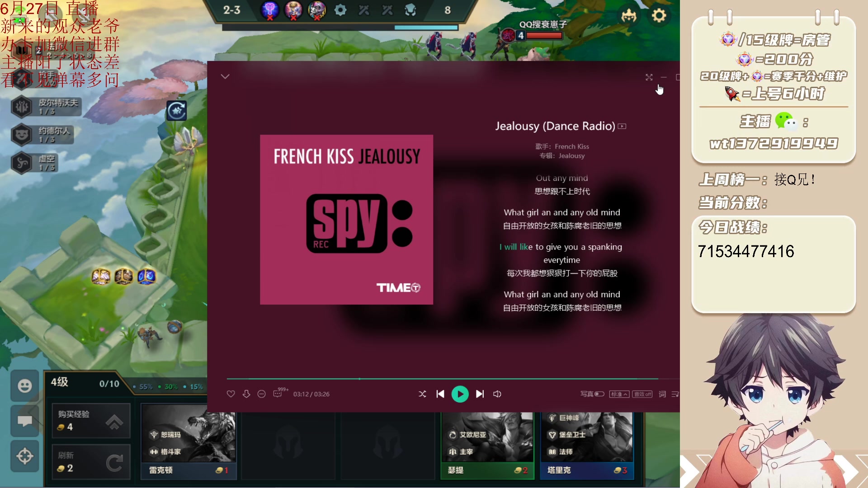Open the MV icon next to song title
The image size is (868, 488).
pos(622,127)
